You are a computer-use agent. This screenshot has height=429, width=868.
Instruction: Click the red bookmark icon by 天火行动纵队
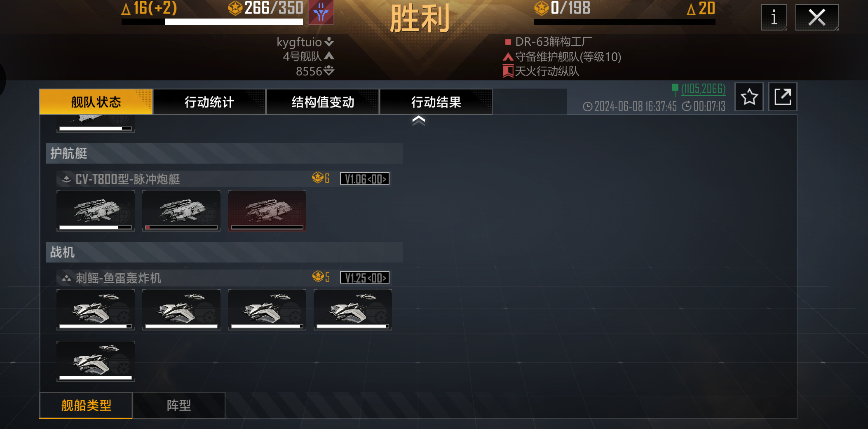tap(508, 71)
